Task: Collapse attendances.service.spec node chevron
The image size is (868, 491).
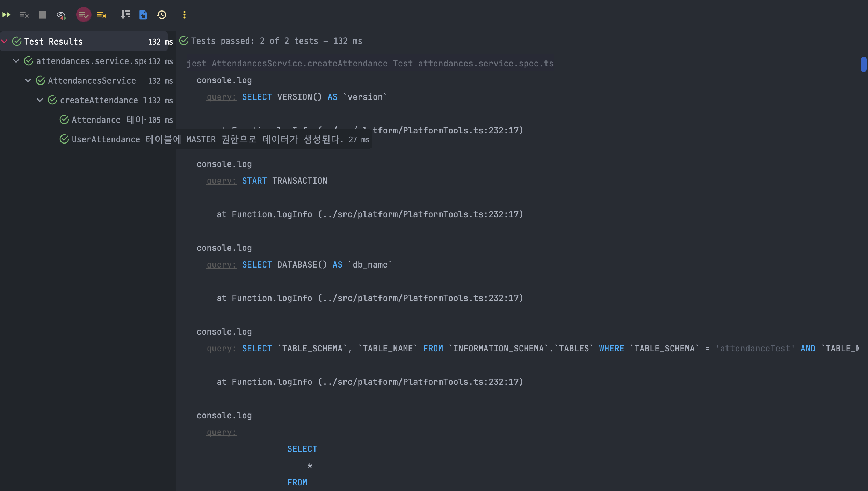Action: 16,61
